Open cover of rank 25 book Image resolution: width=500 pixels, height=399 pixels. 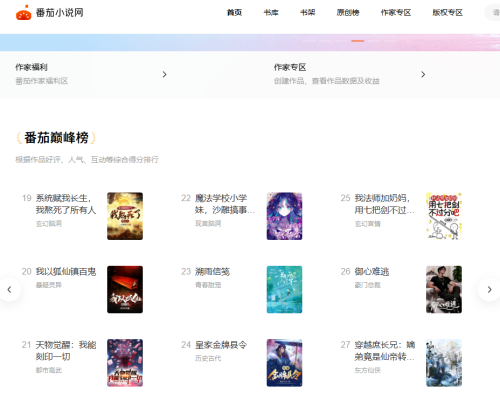click(x=444, y=216)
